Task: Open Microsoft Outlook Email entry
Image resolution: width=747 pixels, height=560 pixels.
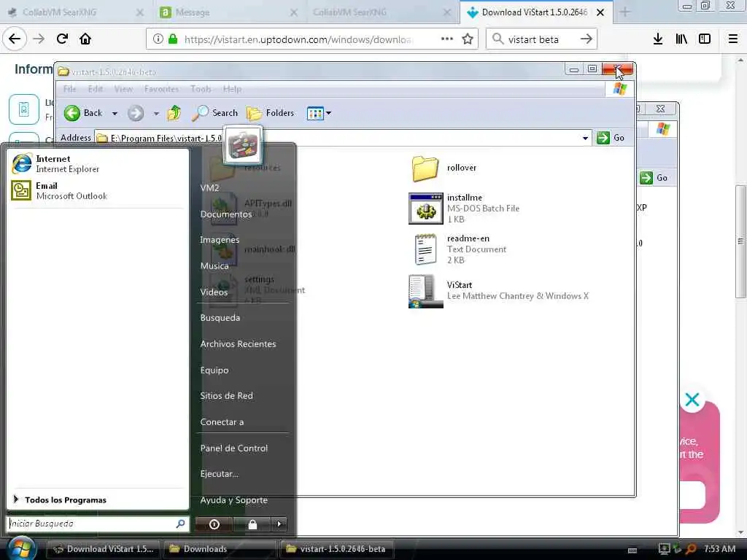Action: 59,190
